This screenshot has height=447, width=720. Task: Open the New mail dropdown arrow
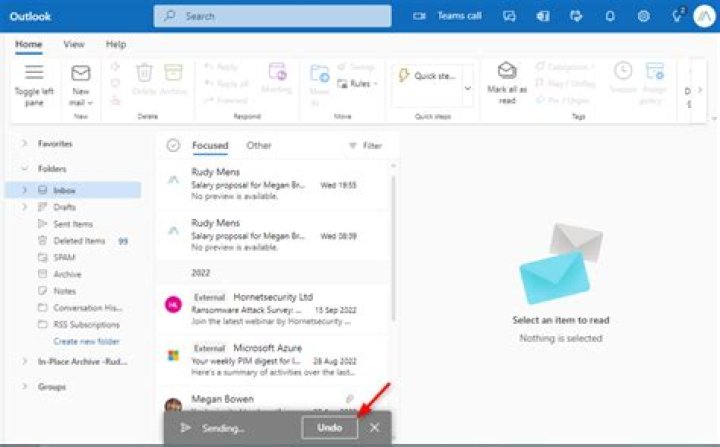click(x=90, y=103)
